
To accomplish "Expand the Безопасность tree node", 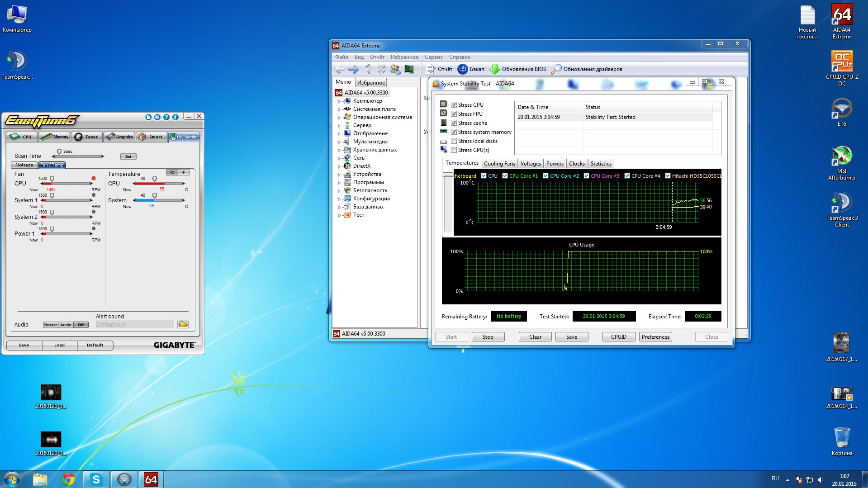I will click(339, 191).
